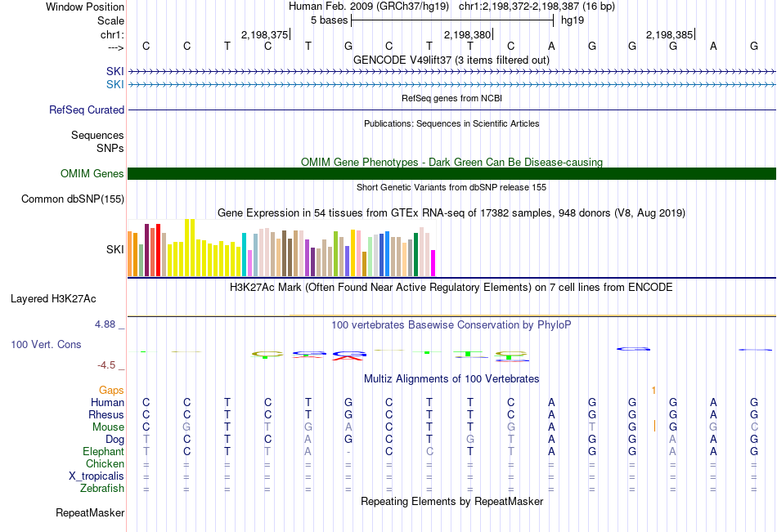The height and width of the screenshot is (532, 777).
Task: Click the RepeatMasker track label
Action: coord(90,512)
